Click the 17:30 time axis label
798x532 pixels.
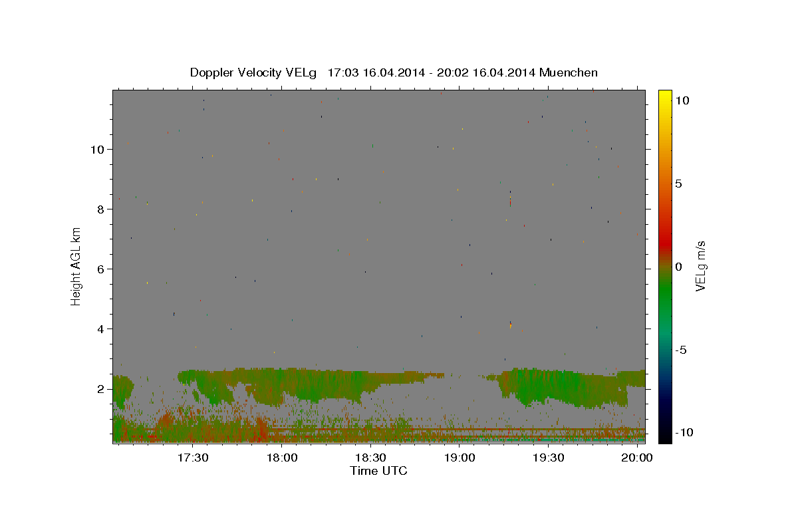point(194,458)
